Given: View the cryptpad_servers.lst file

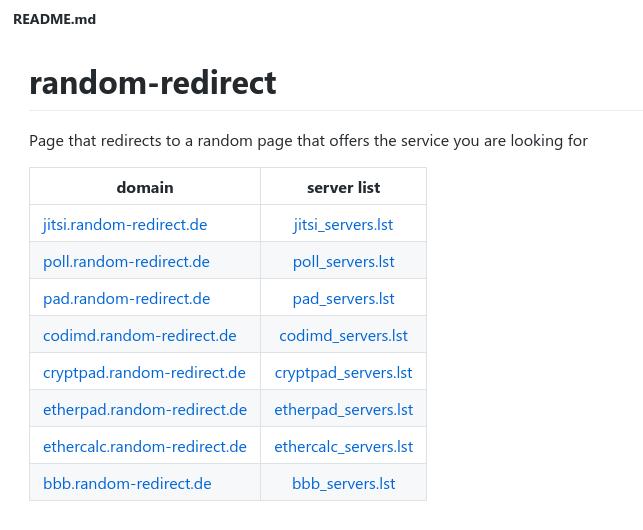Looking at the screenshot, I should [x=344, y=372].
